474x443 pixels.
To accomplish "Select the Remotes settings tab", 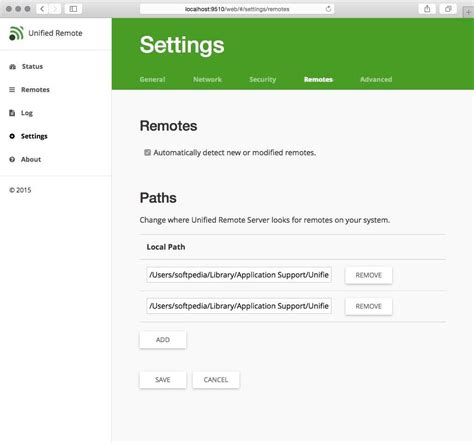I will [318, 79].
